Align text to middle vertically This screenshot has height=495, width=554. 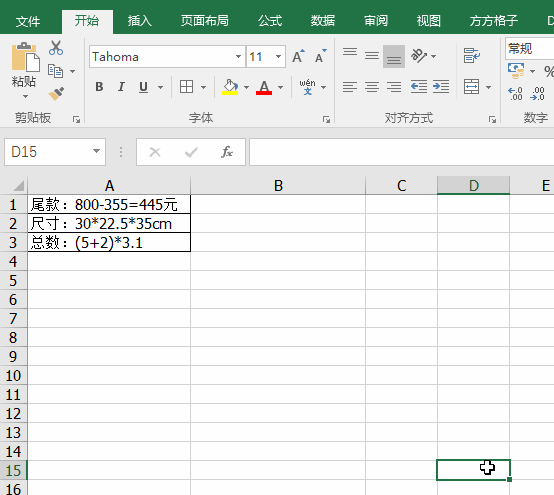point(372,56)
